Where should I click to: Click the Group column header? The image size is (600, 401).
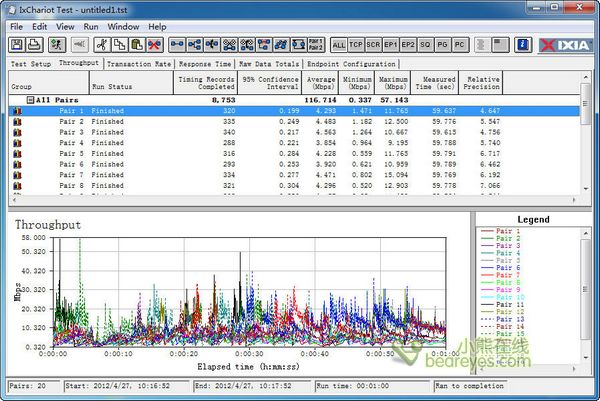(x=49, y=83)
